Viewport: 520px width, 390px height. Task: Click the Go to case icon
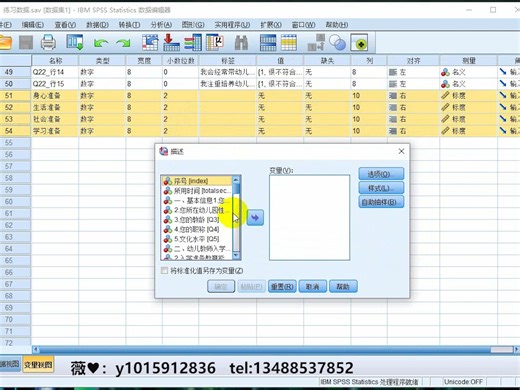(x=150, y=42)
